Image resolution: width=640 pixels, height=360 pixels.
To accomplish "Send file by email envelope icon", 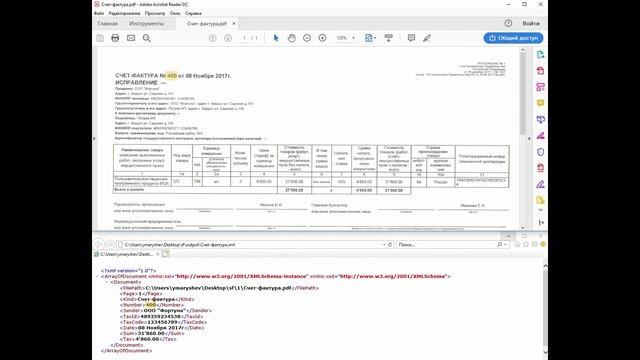I will tap(131, 38).
